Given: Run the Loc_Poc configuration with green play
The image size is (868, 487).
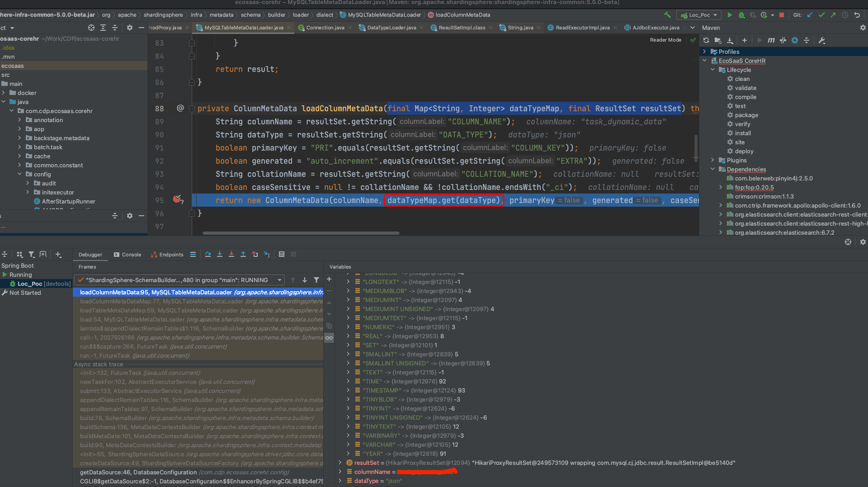Looking at the screenshot, I should [x=730, y=15].
